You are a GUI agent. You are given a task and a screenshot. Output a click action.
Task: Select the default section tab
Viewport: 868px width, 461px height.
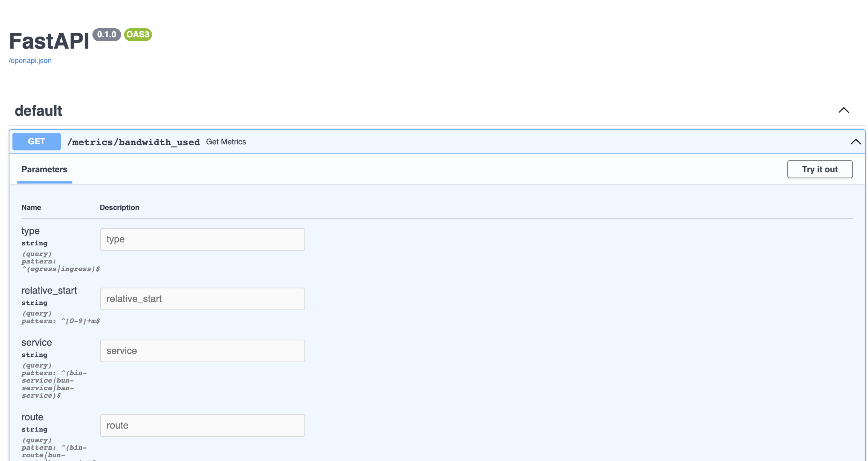[x=38, y=110]
